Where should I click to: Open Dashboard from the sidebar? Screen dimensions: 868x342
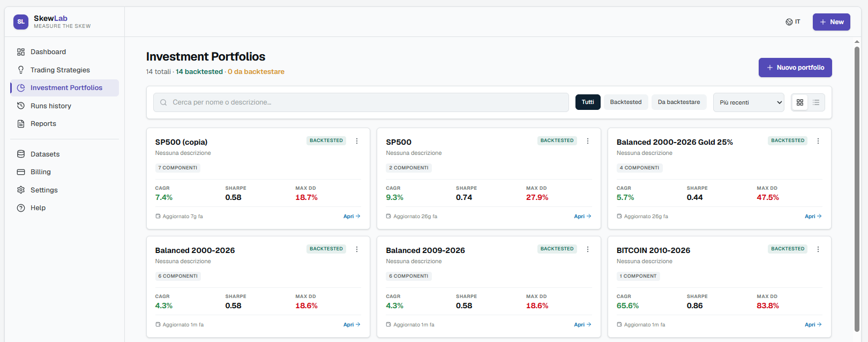click(x=64, y=52)
